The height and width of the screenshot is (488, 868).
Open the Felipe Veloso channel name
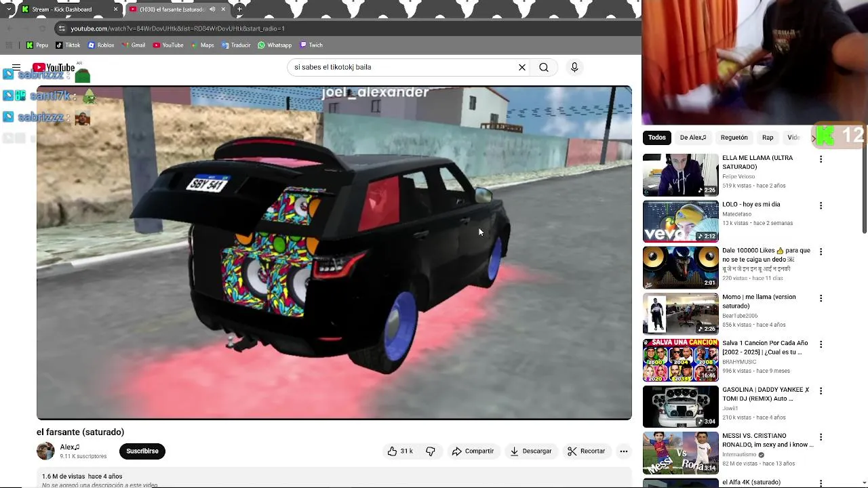coord(740,176)
